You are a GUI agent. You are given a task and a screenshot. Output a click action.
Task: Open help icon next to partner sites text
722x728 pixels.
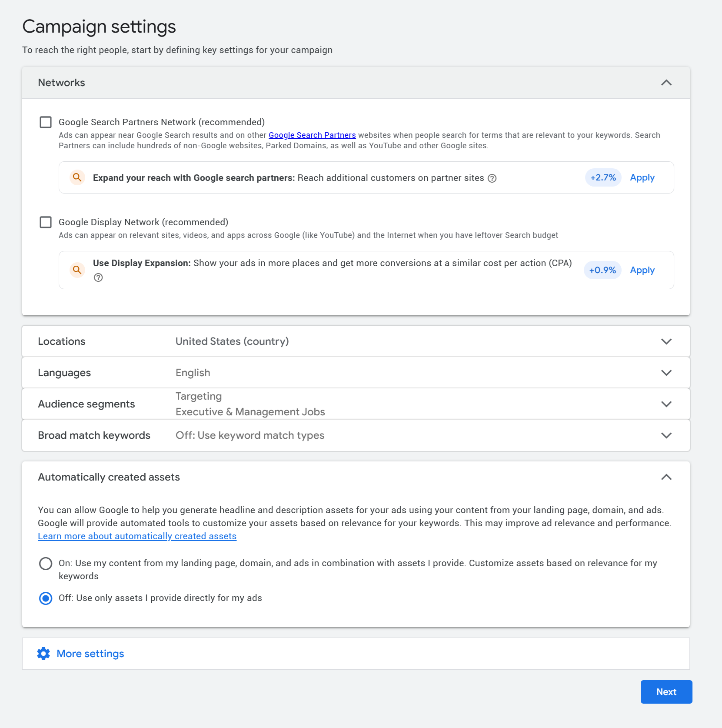pos(492,178)
